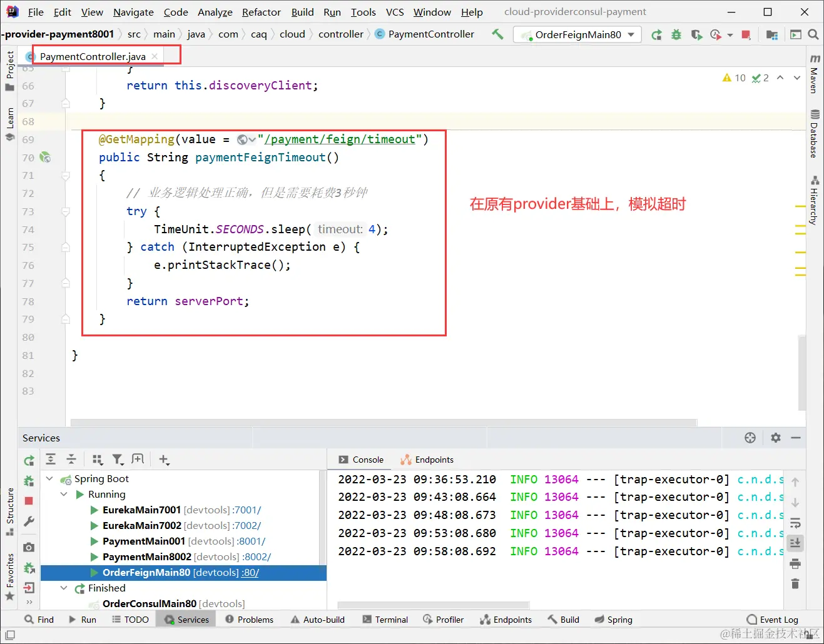Open the Problems tool window button
This screenshot has width=824, height=644.
[x=249, y=620]
